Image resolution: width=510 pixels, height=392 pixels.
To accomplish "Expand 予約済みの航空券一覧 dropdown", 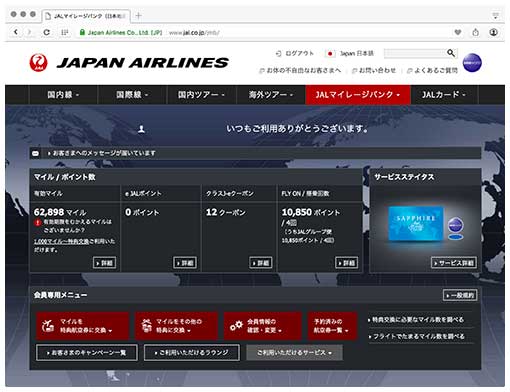I will (x=332, y=326).
